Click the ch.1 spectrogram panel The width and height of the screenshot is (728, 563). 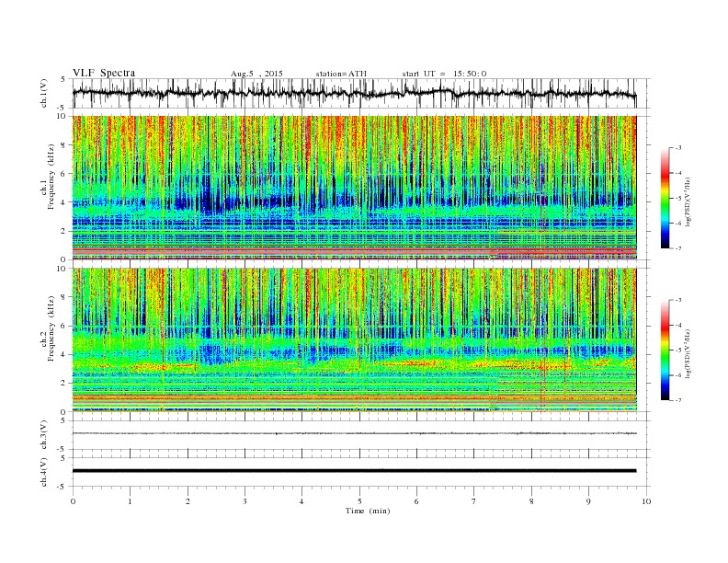click(x=355, y=188)
